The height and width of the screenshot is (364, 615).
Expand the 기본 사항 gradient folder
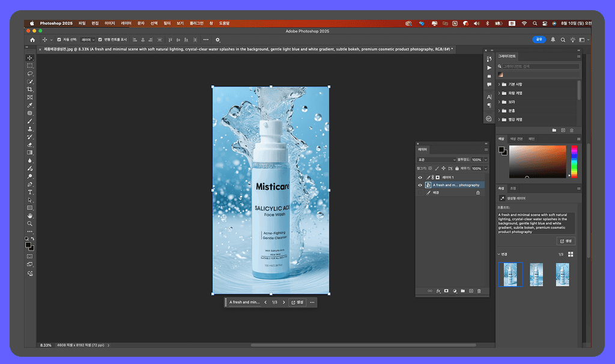499,84
